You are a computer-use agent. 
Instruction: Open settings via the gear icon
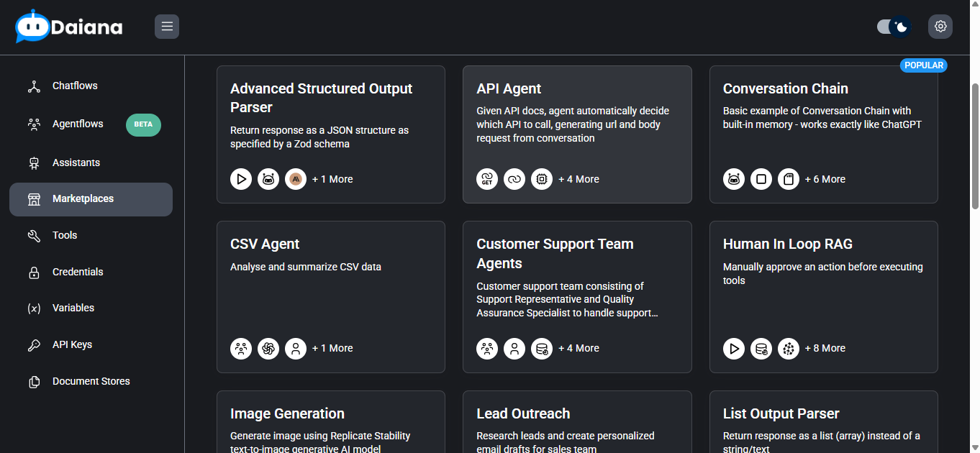point(940,27)
